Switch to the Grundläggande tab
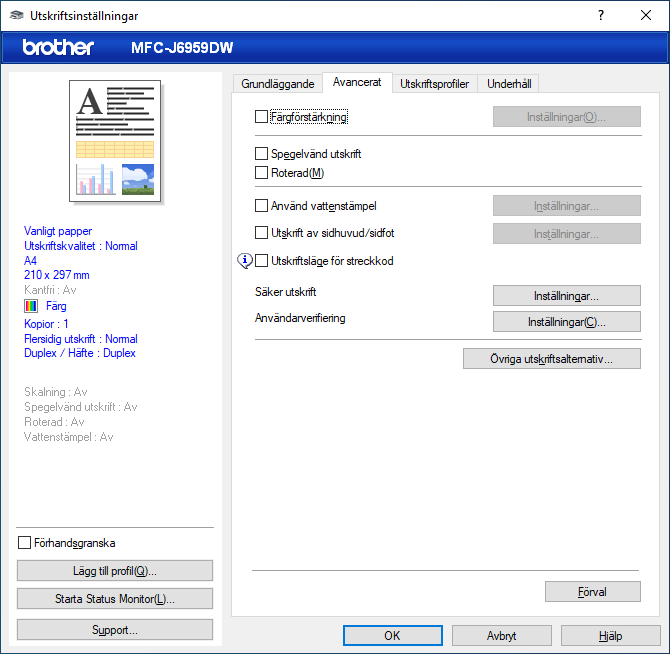The height and width of the screenshot is (654, 670). pyautogui.click(x=278, y=84)
